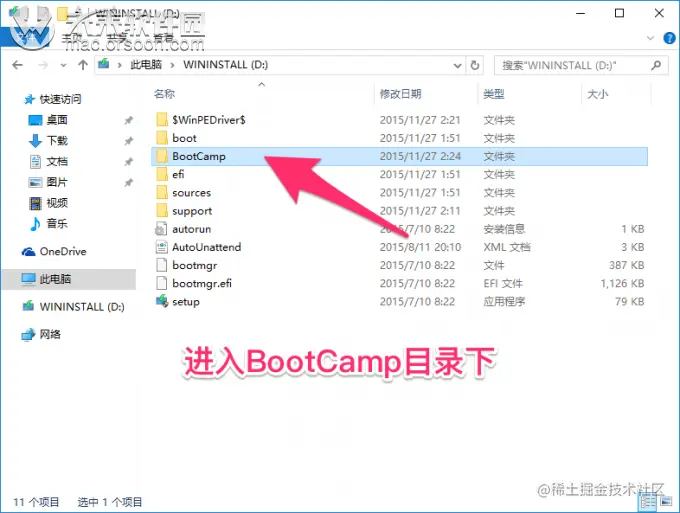680x513 pixels.
Task: Select 此电脑 in the navigation pane
Action: coord(55,279)
